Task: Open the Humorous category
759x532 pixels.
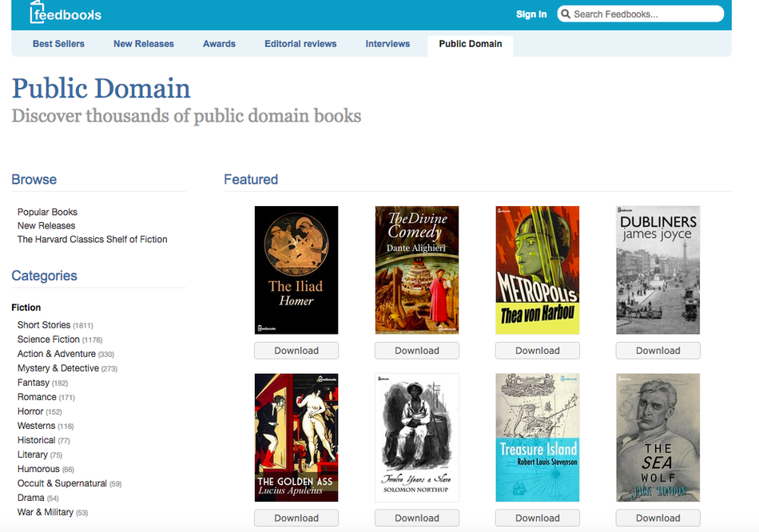Action: tap(38, 469)
